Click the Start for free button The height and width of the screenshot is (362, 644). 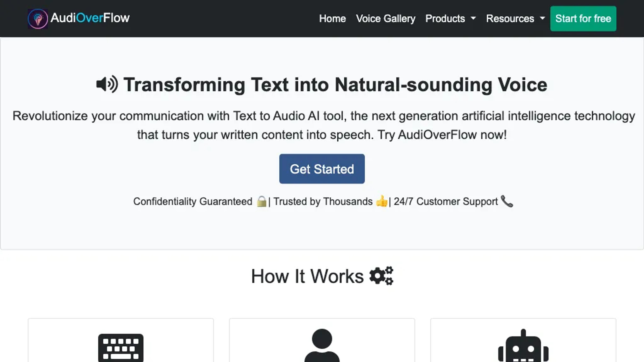click(x=583, y=19)
